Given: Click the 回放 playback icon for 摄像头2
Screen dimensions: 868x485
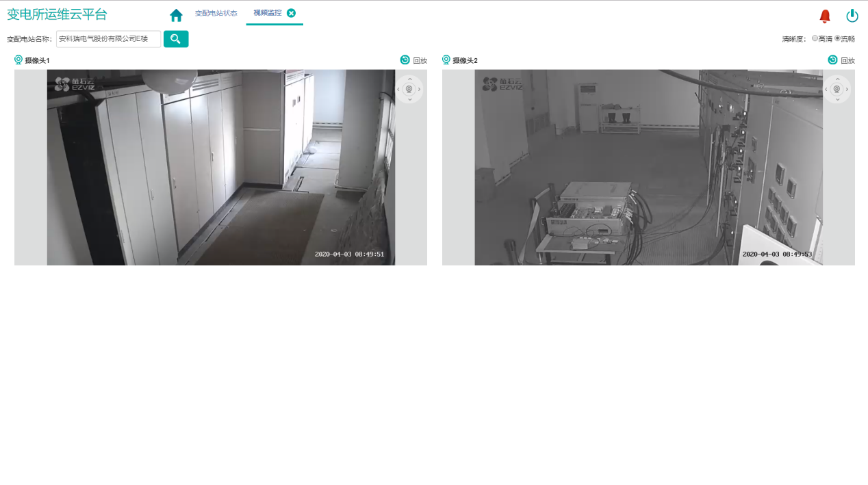Looking at the screenshot, I should (832, 60).
